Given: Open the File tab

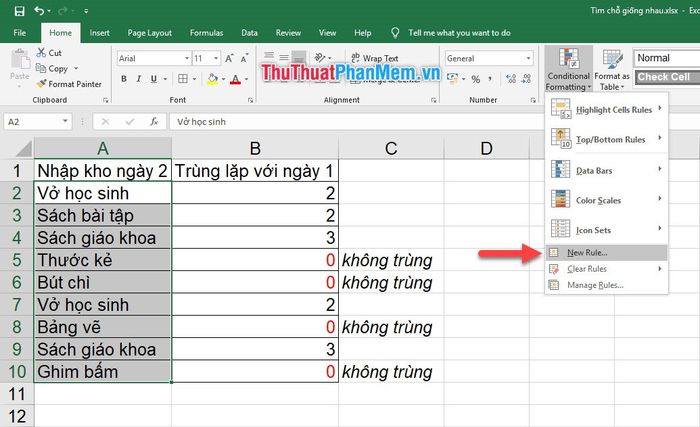Looking at the screenshot, I should (x=20, y=33).
